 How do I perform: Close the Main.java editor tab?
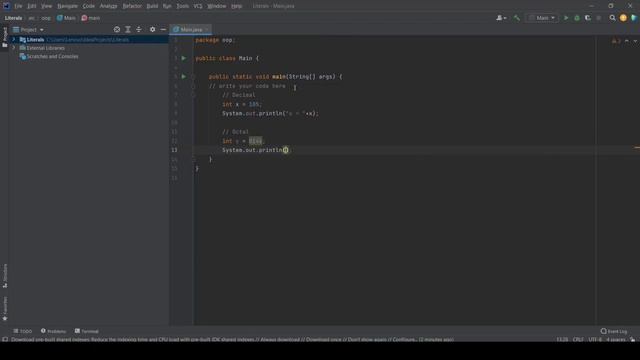coord(207,29)
